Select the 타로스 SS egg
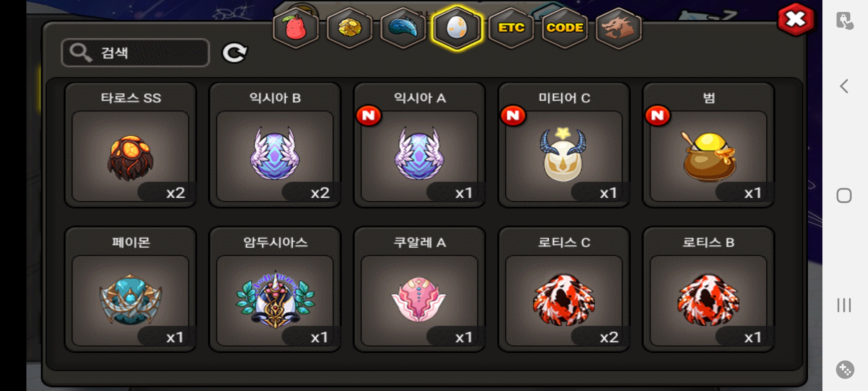This screenshot has height=391, width=868. 131,145
